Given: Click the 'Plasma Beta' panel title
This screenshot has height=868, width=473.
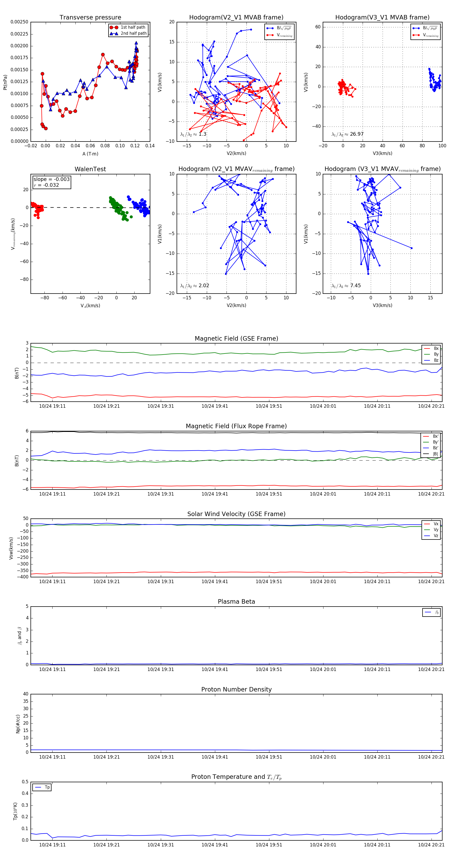Looking at the screenshot, I should click(x=236, y=602).
